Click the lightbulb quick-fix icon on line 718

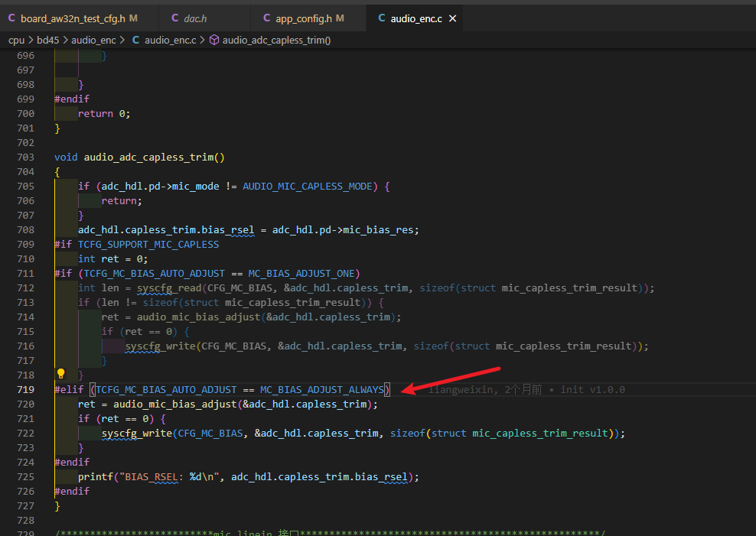click(x=60, y=374)
